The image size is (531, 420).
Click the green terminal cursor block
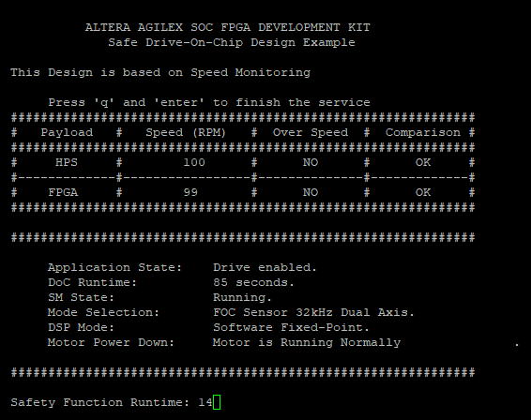pyautogui.click(x=217, y=402)
